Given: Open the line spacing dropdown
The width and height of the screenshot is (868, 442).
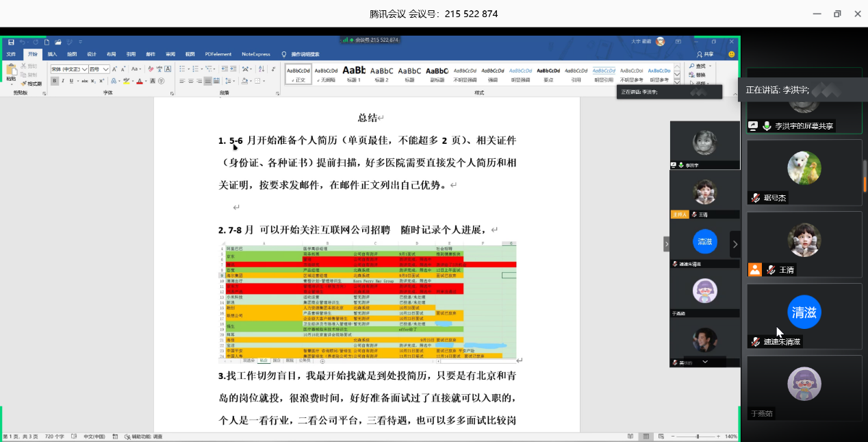Looking at the screenshot, I should [231, 81].
